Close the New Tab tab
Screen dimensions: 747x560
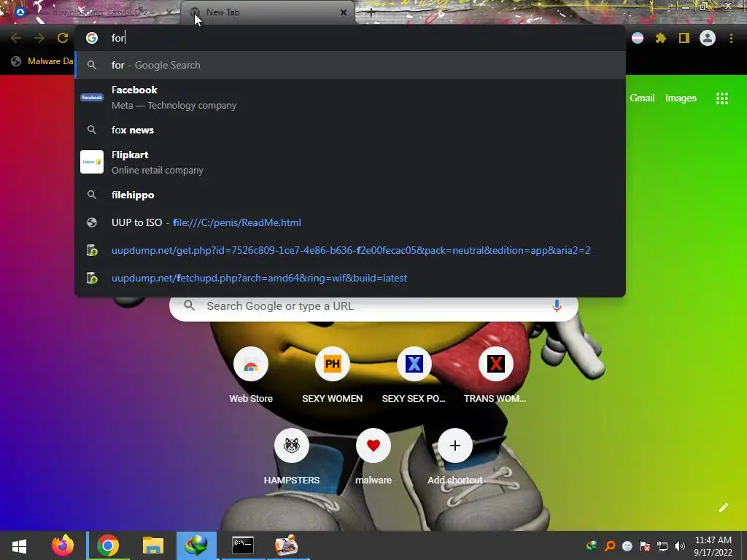[344, 12]
